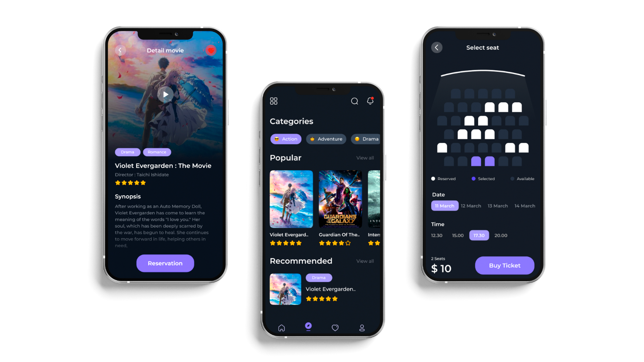Select the Reserved seat radio indicator
Screen dimensions: 644x362
click(433, 179)
